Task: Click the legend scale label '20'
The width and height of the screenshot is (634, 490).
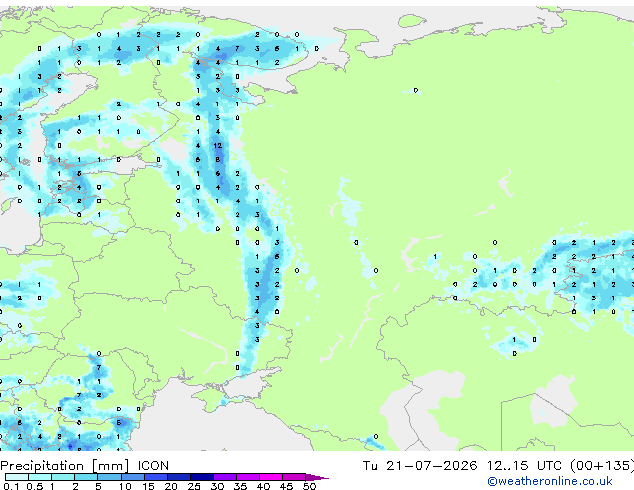Action: [171, 486]
